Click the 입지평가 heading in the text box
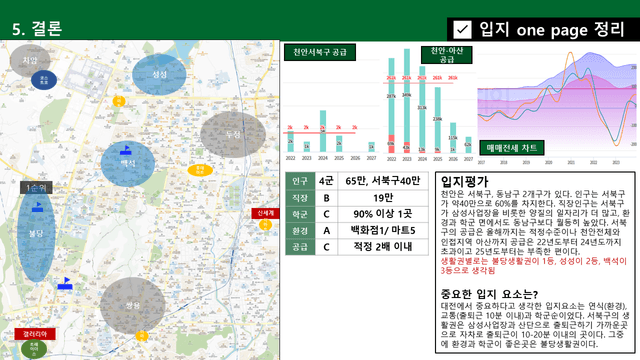The height and width of the screenshot is (360, 640). pos(464,182)
